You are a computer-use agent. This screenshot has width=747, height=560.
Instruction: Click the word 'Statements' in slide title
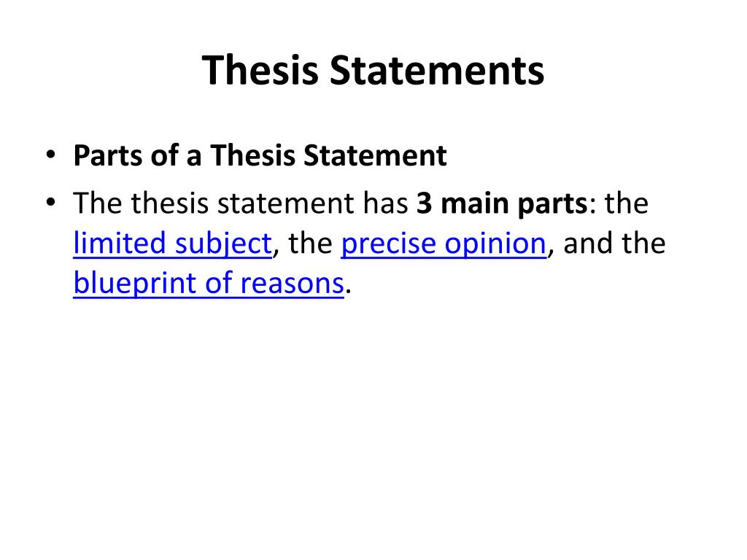click(x=437, y=70)
